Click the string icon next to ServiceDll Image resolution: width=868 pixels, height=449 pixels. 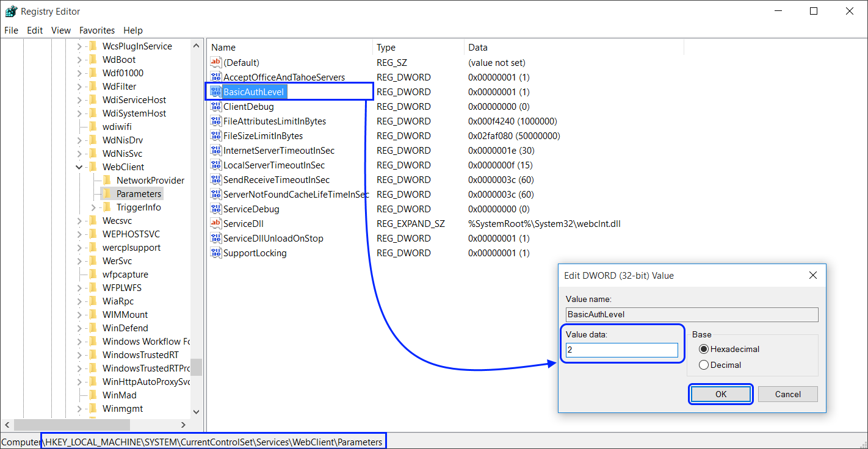click(215, 224)
